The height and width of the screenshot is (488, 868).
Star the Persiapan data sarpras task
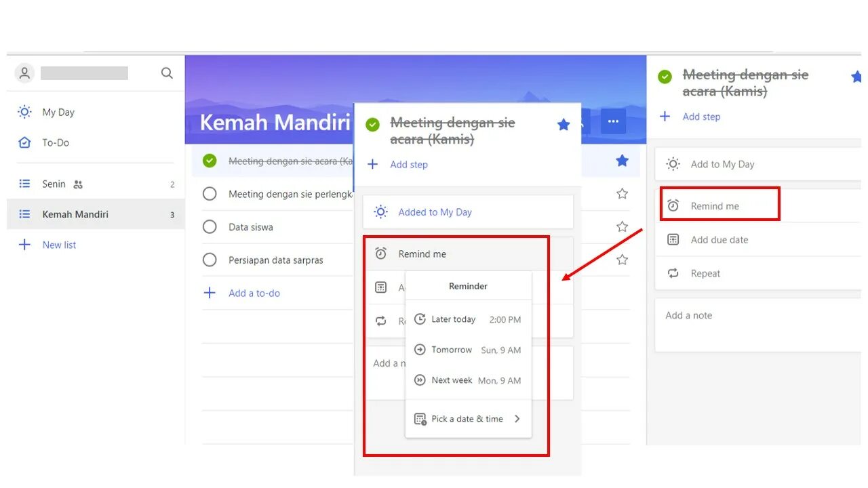[x=622, y=259]
